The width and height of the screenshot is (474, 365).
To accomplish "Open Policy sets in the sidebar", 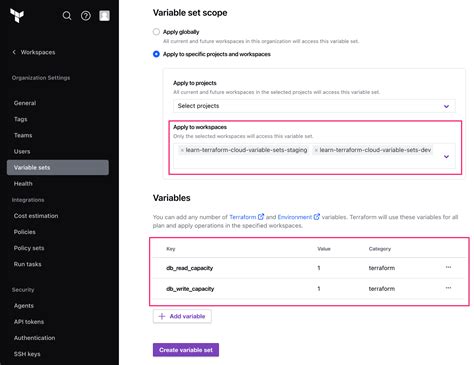I will [x=29, y=248].
